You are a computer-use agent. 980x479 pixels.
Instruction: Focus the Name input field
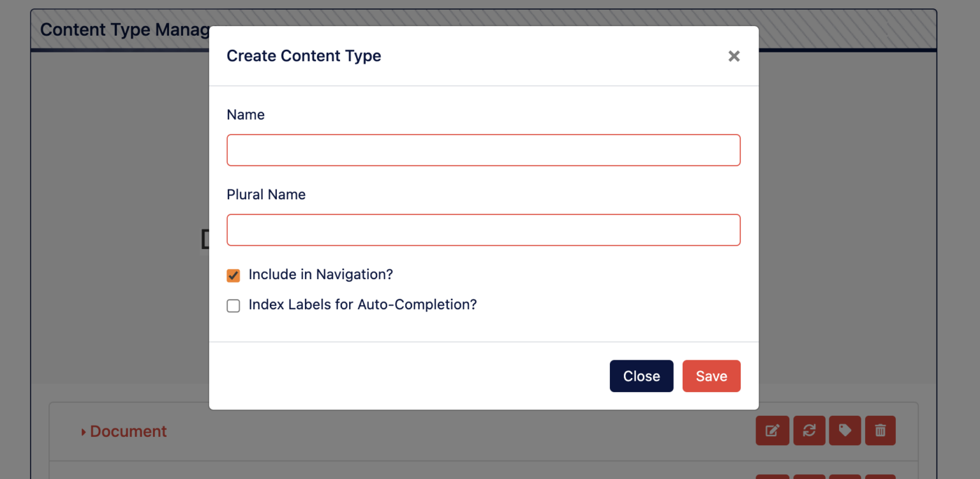(484, 150)
